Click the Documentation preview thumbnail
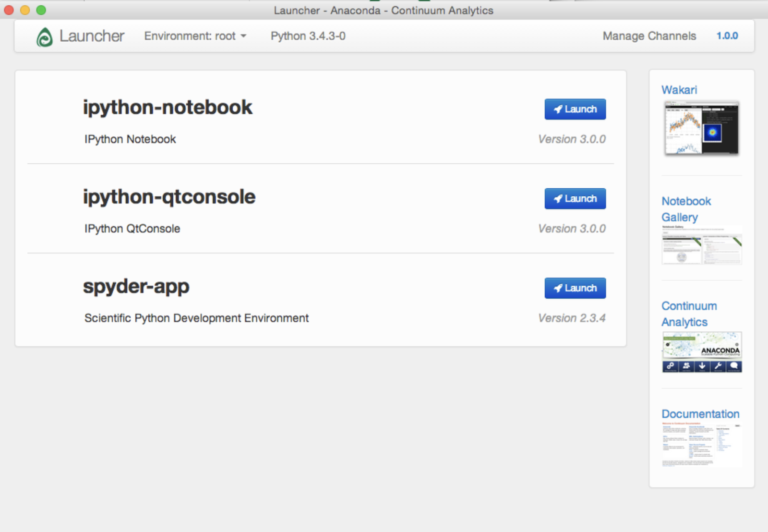The width and height of the screenshot is (768, 532). pos(702,445)
